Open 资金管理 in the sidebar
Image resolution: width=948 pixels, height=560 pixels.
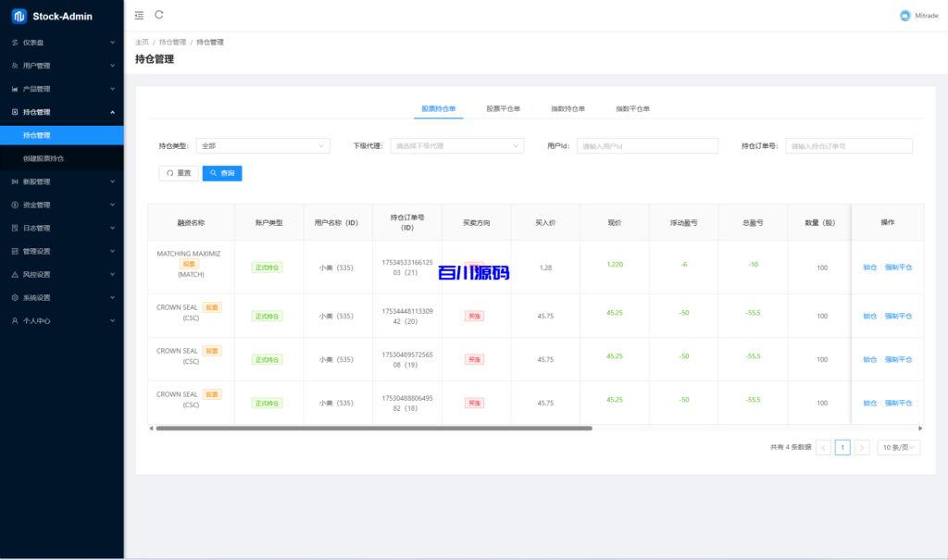click(x=61, y=205)
